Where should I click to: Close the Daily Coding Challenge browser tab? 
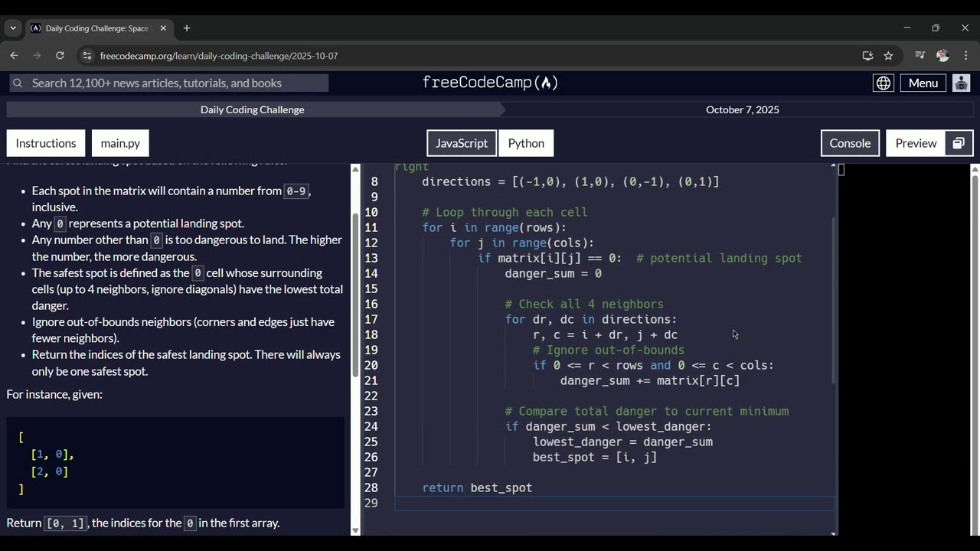tap(163, 28)
